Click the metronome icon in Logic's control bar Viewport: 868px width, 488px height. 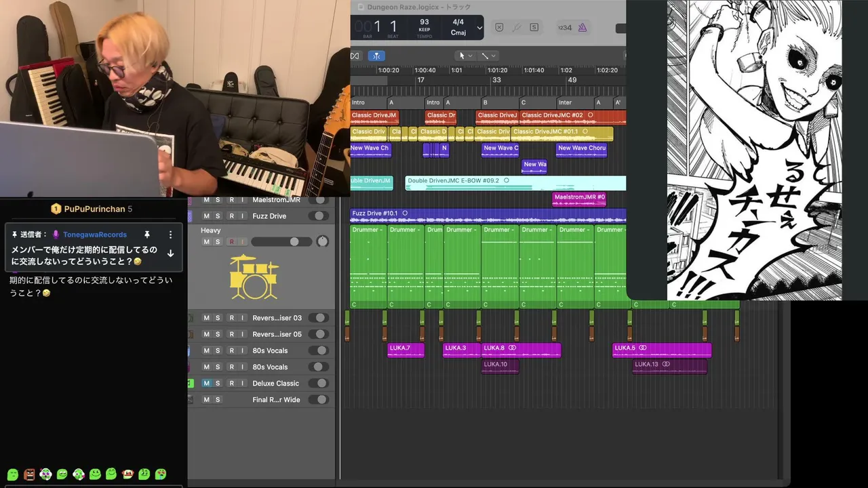coord(583,28)
